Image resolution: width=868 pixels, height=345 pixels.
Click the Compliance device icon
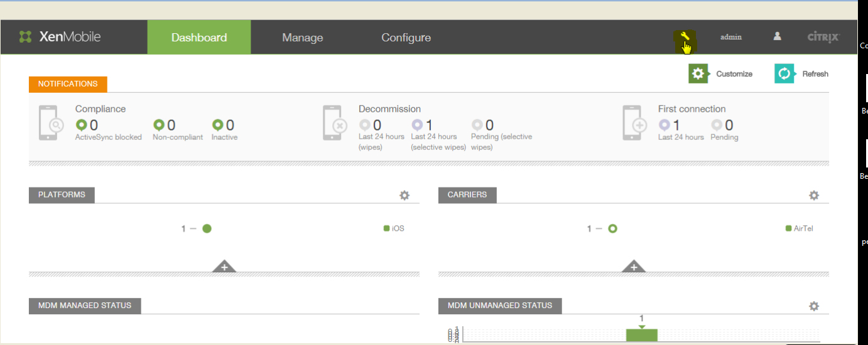[x=49, y=123]
